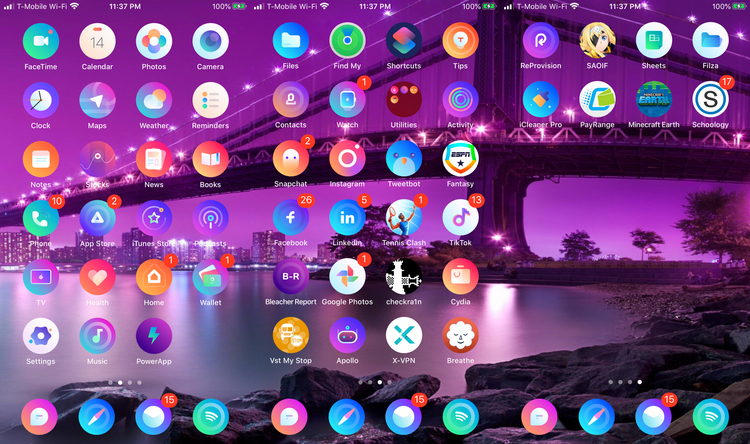Launch the Podcasts app
Image resolution: width=750 pixels, height=444 pixels.
(210, 218)
